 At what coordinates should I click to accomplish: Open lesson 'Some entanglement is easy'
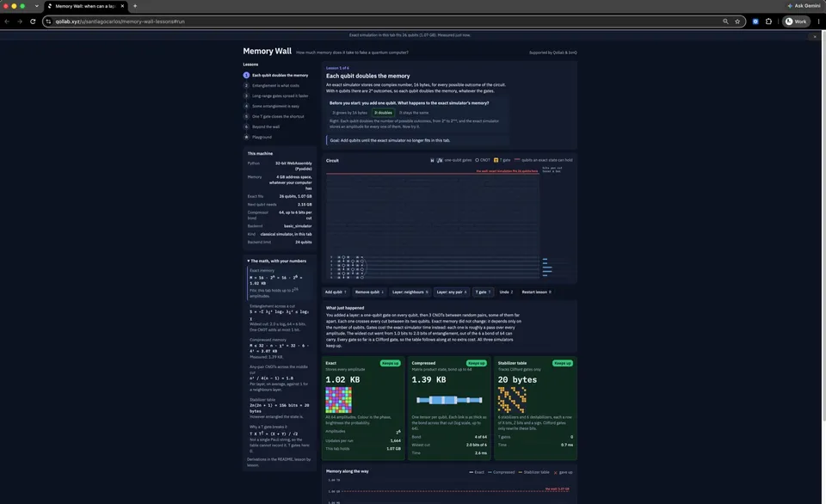pyautogui.click(x=271, y=106)
